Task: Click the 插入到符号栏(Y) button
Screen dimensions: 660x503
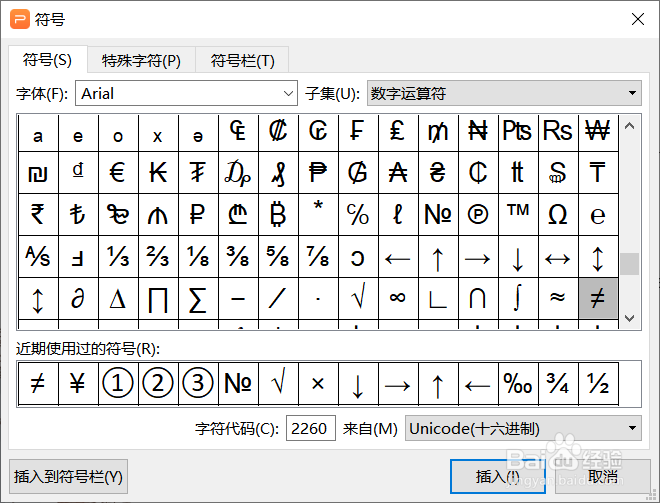Action: [x=68, y=477]
